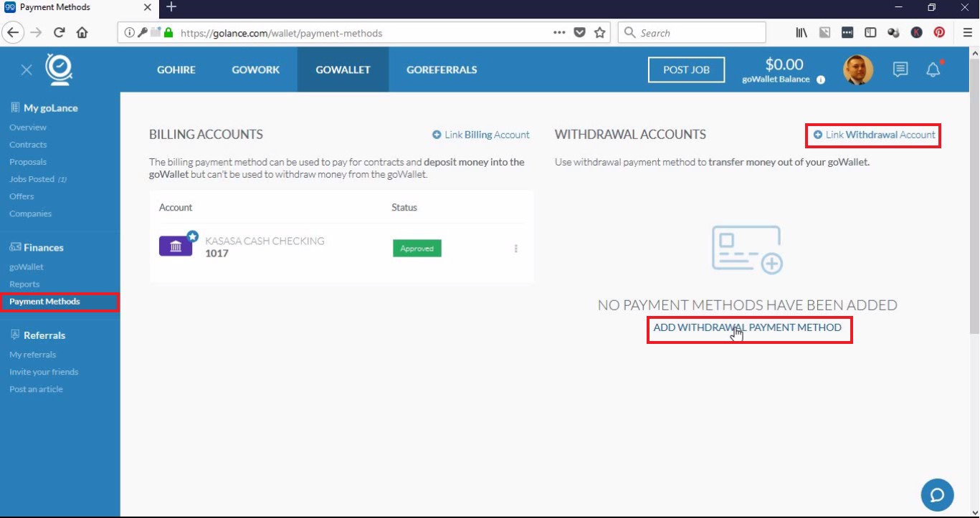Click the page vertical scrollbar
This screenshot has height=518, width=980.
[974, 196]
